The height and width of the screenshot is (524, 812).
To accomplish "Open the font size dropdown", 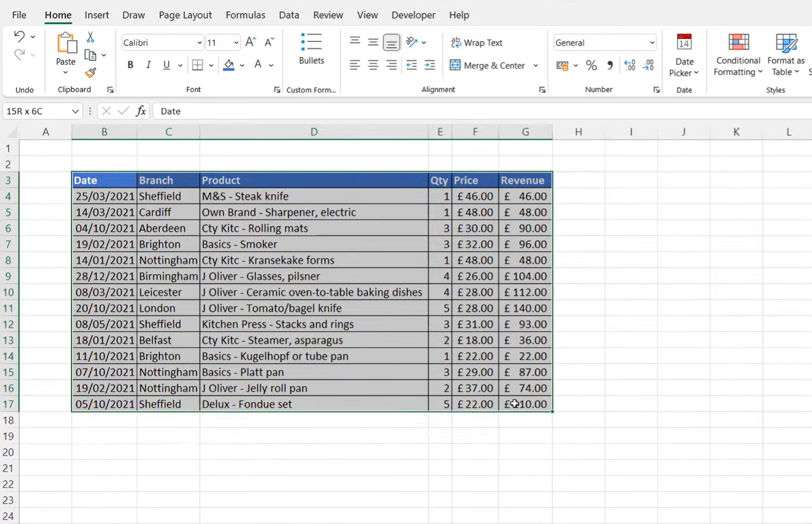I will (236, 43).
